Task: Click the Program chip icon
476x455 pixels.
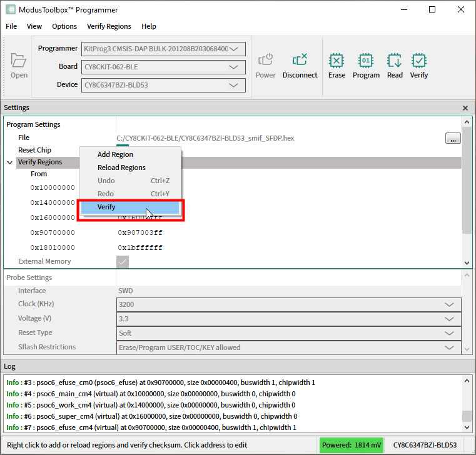Action: (365, 61)
